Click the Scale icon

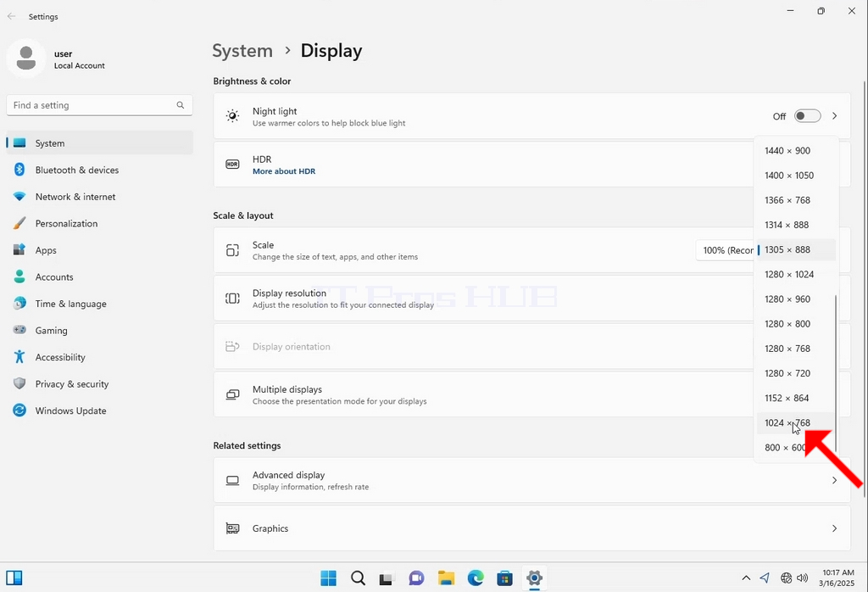(232, 250)
